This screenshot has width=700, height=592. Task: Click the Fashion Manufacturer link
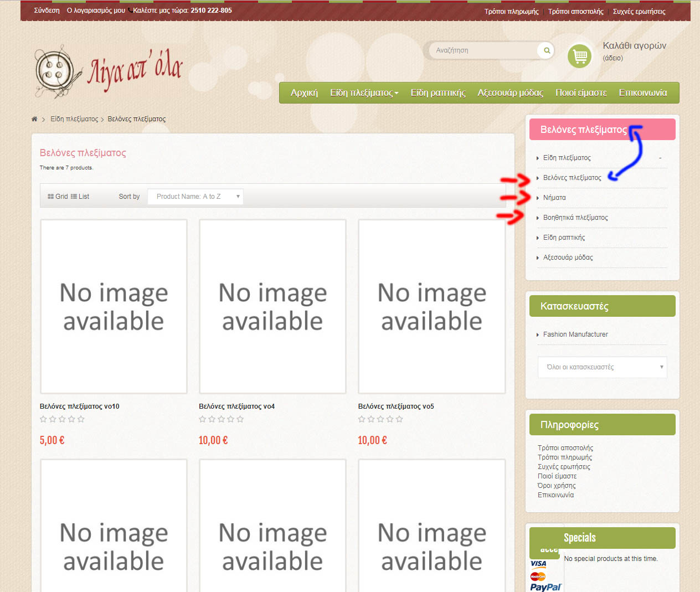click(x=575, y=334)
